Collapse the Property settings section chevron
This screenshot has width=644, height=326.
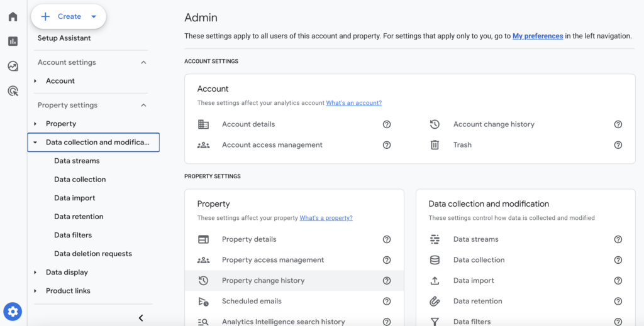143,106
